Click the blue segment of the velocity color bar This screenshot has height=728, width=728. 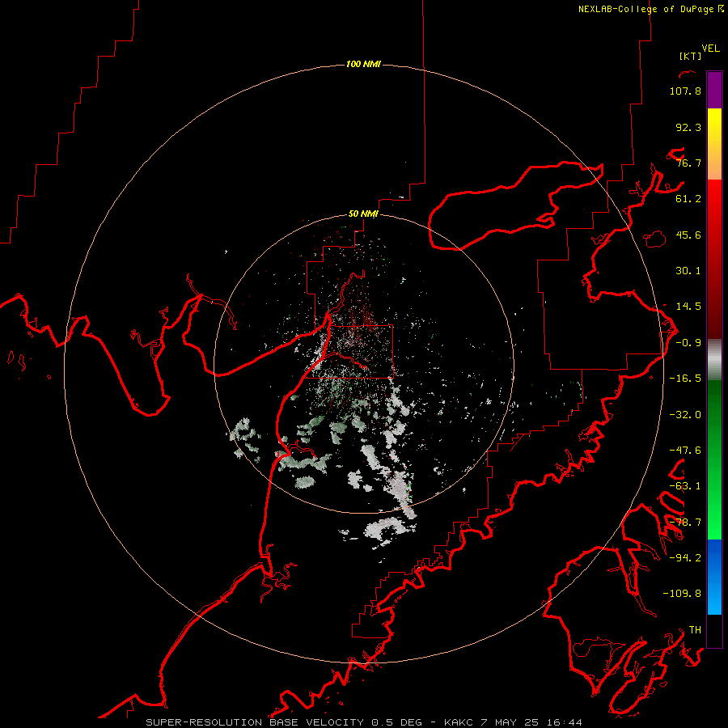click(x=714, y=577)
